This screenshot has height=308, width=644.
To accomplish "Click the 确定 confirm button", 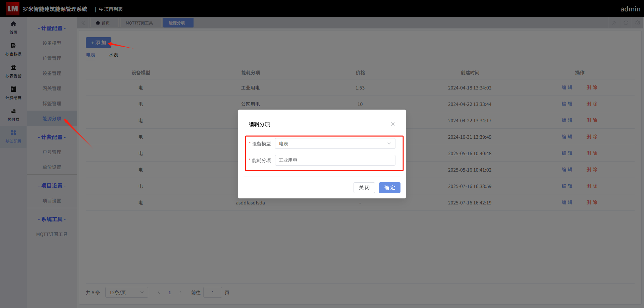I will 390,188.
